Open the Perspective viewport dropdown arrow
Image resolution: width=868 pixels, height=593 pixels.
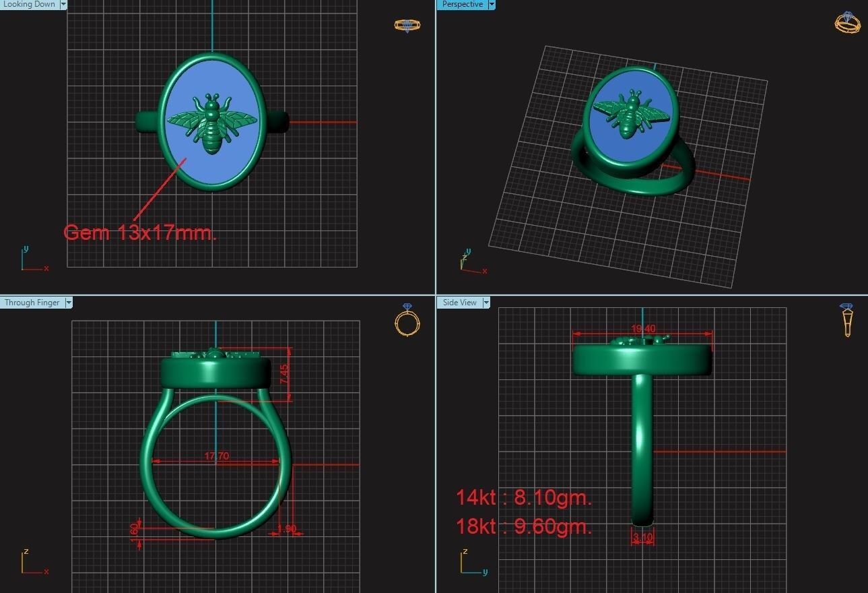click(492, 4)
